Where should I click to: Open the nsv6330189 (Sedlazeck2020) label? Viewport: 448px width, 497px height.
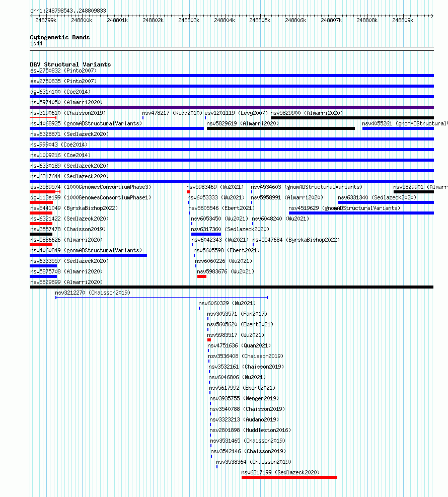(x=69, y=166)
